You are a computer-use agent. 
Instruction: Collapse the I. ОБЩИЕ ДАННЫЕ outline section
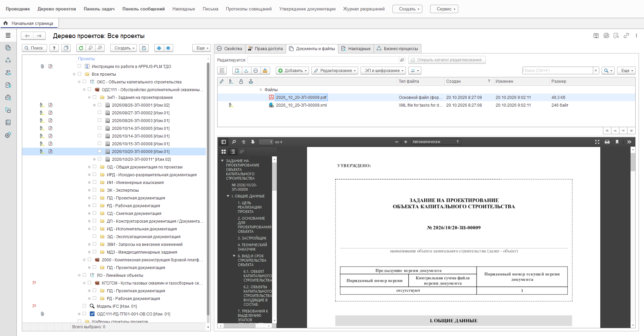[x=228, y=196]
